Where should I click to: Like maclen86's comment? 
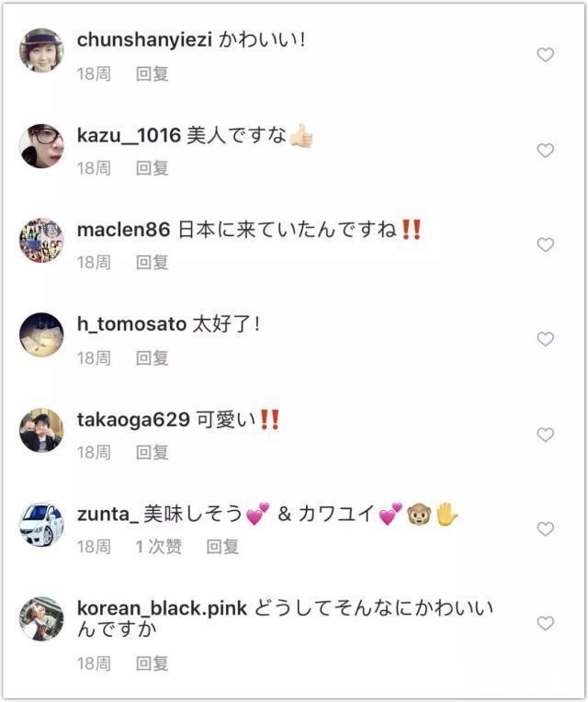(545, 244)
